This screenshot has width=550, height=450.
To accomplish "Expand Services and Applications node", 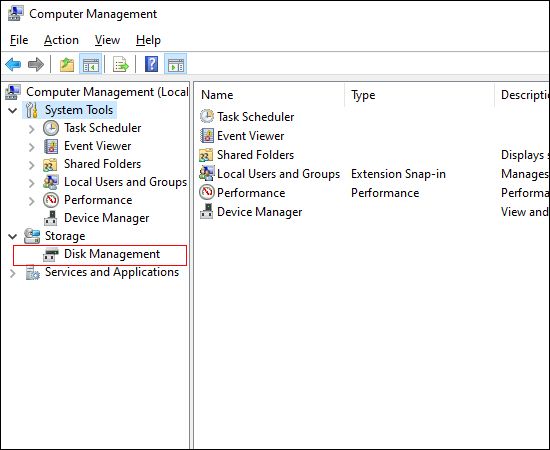I will 13,273.
